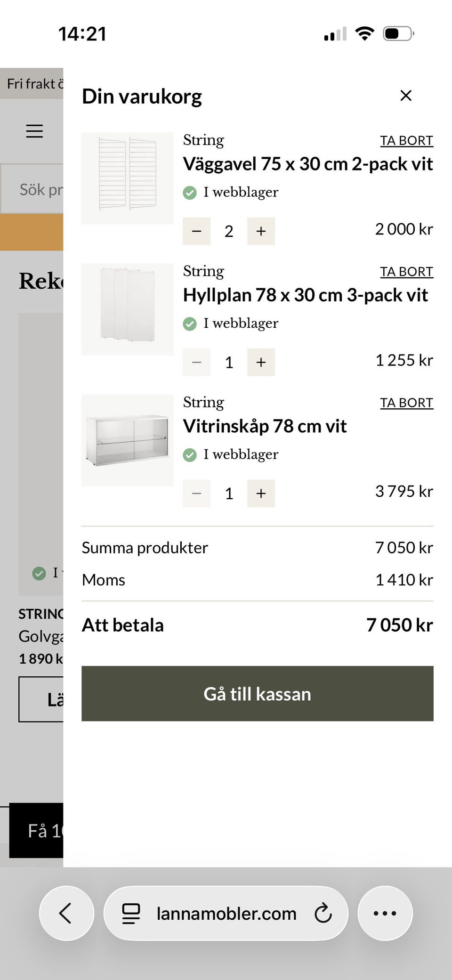The height and width of the screenshot is (980, 452).
Task: Open the Väggavel product thumbnail
Action: click(128, 177)
